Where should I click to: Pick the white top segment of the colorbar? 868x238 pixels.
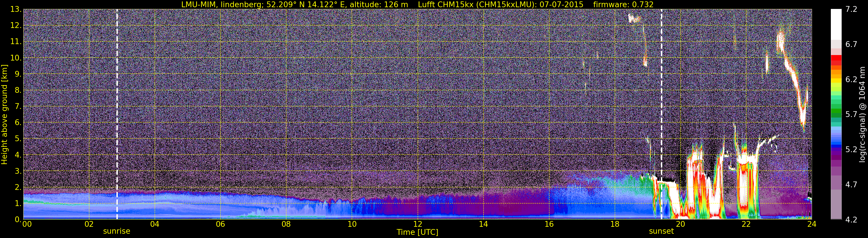pyautogui.click(x=836, y=24)
